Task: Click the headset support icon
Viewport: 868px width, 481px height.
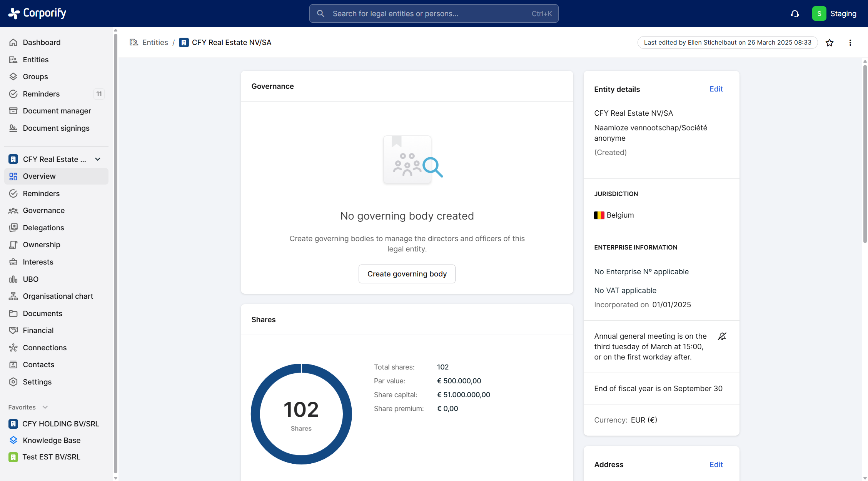Action: coord(795,14)
